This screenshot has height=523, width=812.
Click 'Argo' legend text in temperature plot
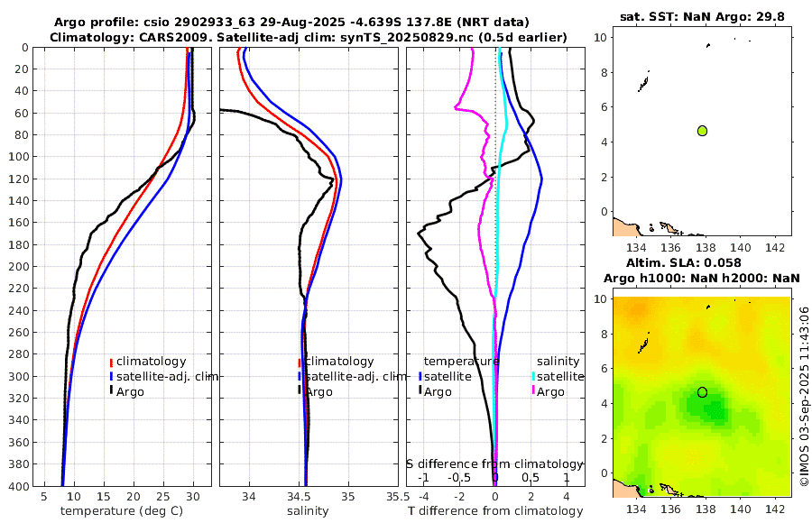click(130, 392)
